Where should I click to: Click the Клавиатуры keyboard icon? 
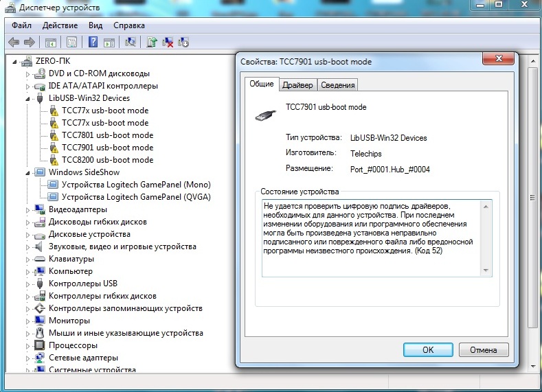[x=40, y=259]
